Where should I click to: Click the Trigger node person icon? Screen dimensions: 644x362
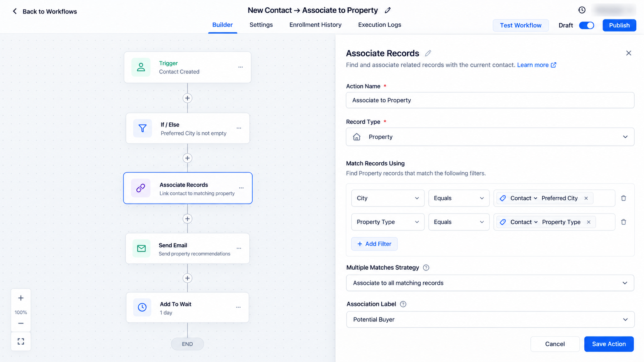tap(141, 67)
